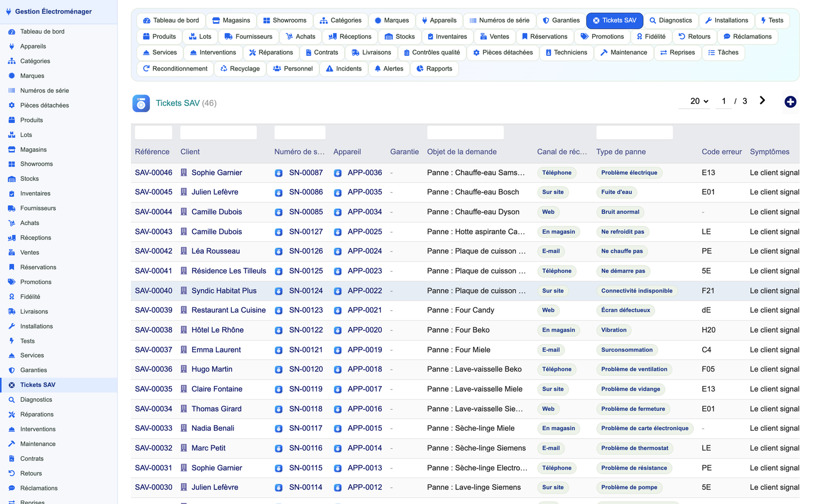Open client link Résidence Les Tilleuls
This screenshot has width=815, height=504.
click(x=228, y=271)
